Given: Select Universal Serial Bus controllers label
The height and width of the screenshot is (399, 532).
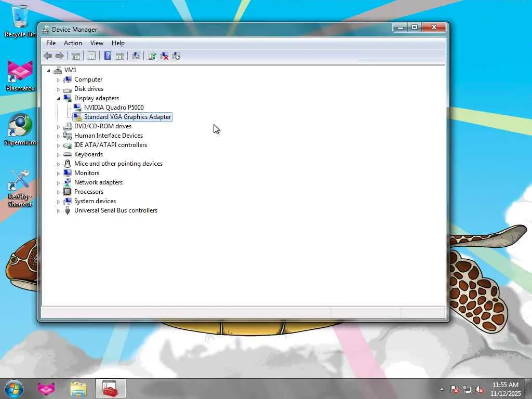Looking at the screenshot, I should [x=116, y=210].
